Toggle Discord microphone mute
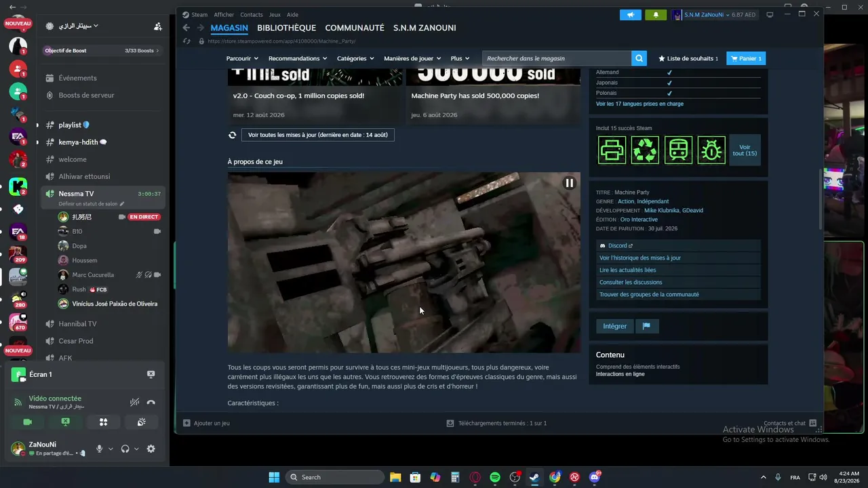 (x=100, y=449)
